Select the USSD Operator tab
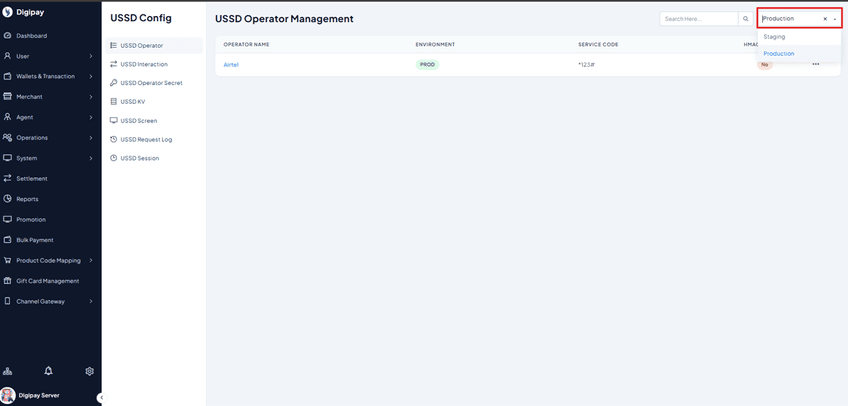Screen dimensions: 848x406 154,45
